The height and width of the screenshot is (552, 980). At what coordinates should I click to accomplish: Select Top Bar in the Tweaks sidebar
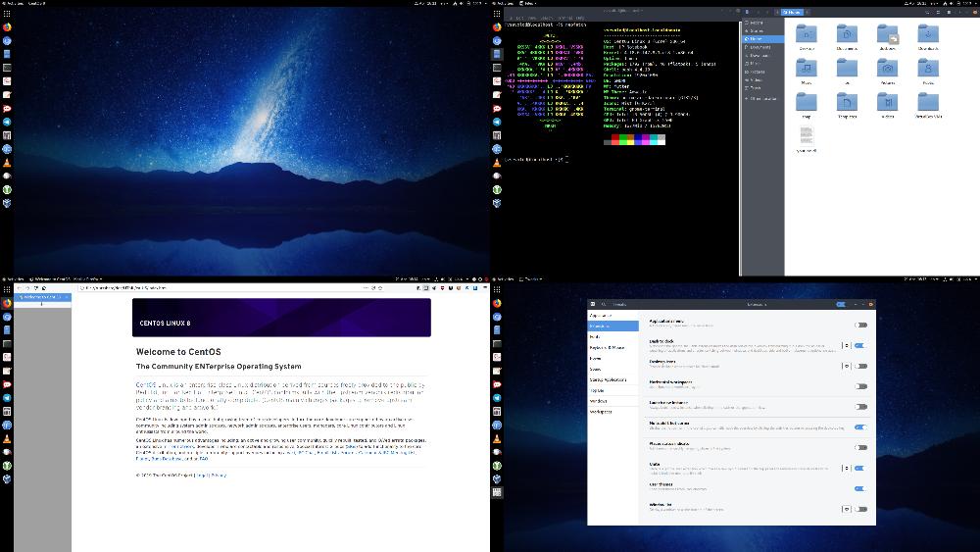[613, 390]
